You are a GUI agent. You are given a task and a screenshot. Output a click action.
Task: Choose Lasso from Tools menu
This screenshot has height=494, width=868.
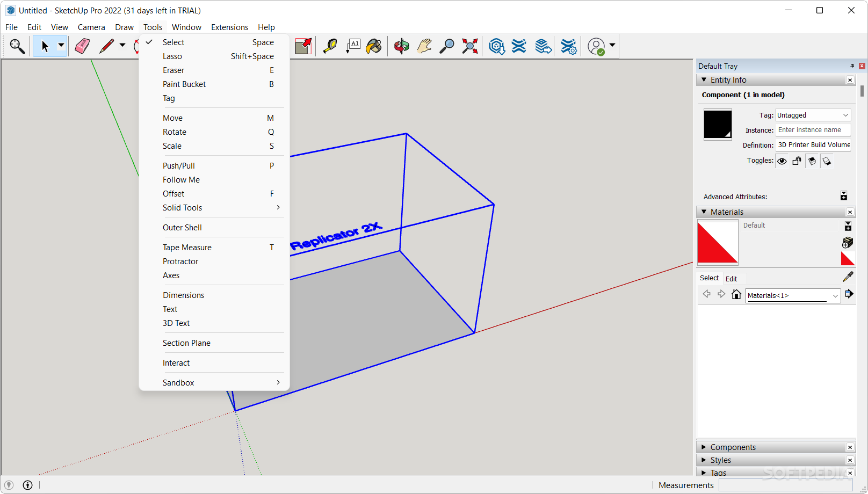coord(214,56)
